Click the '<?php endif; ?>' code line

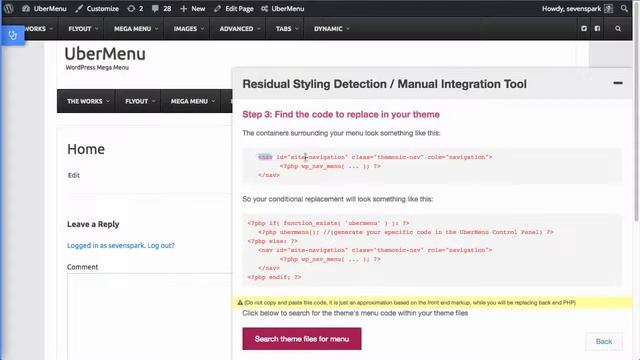pos(274,277)
